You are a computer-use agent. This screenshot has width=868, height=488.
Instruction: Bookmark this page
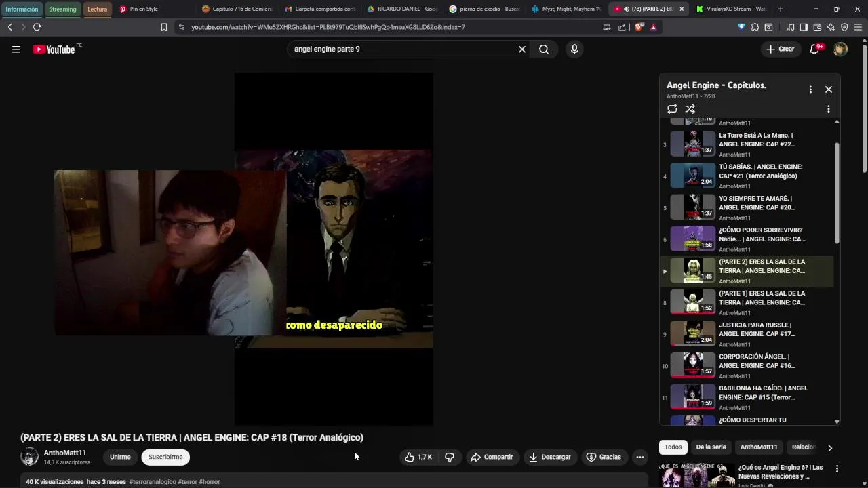point(164,27)
